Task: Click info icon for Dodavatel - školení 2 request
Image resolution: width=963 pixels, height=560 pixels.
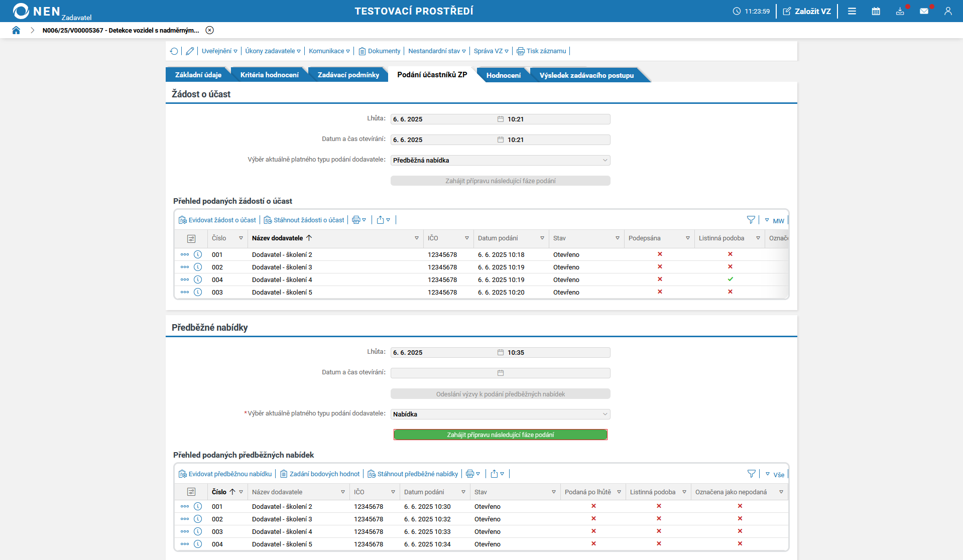Action: tap(198, 254)
